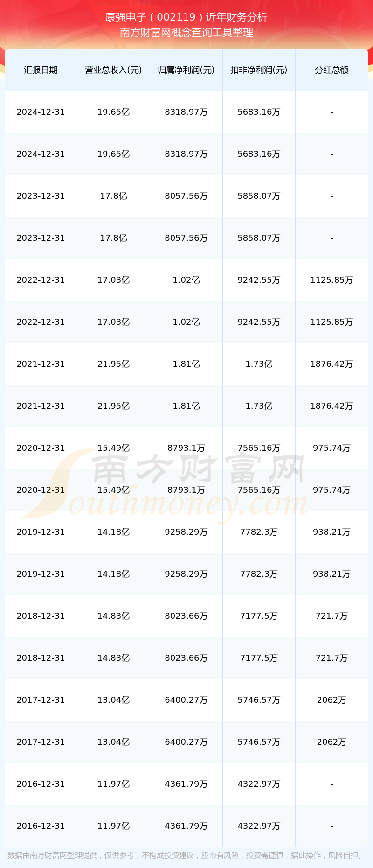Image resolution: width=373 pixels, height=868 pixels.
Task: Select the 扣非净利润(元) column header
Action: tap(259, 70)
